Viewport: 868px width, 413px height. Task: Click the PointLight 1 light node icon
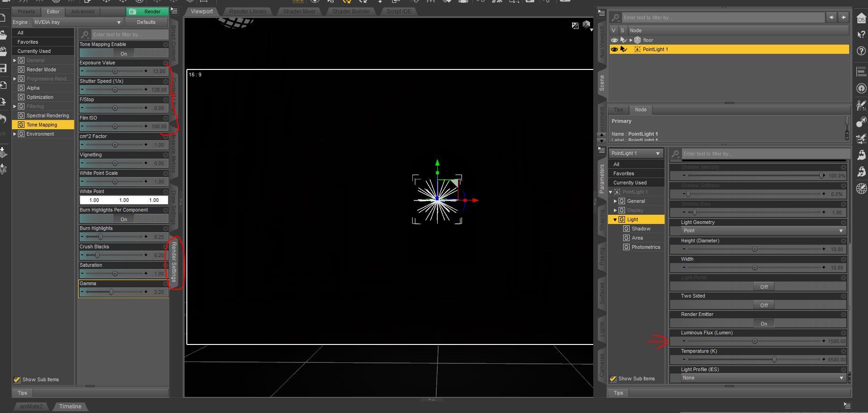tap(637, 49)
